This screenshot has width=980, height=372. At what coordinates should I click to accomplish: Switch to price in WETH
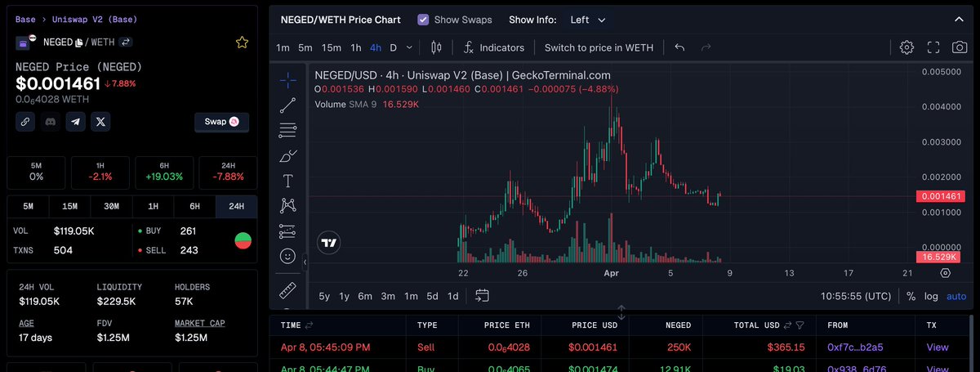tap(599, 47)
